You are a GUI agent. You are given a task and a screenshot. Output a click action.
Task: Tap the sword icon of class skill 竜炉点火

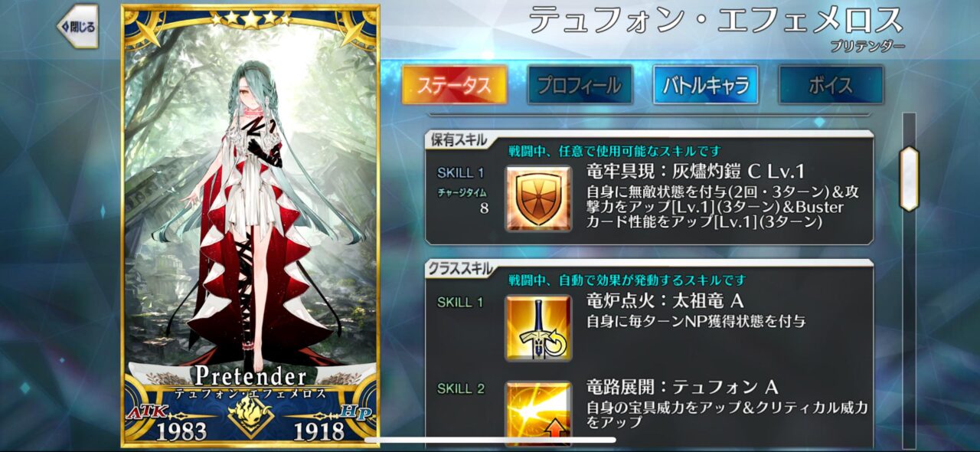[538, 328]
